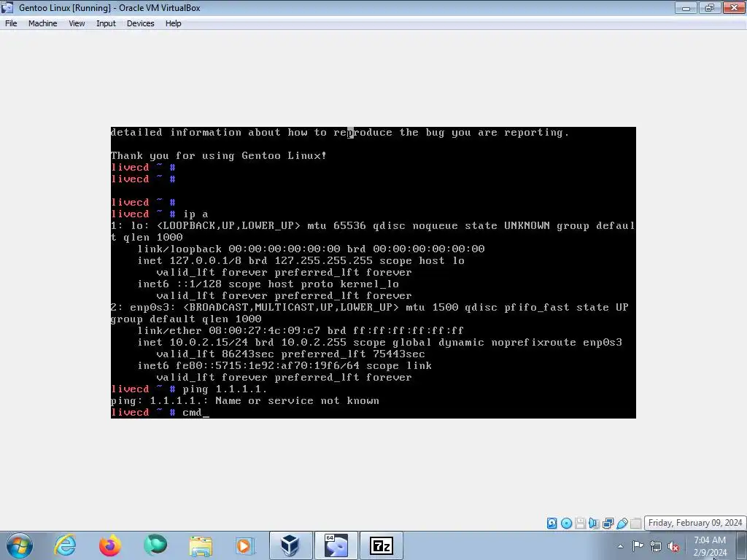Screen dimensions: 747x560
Task: Launch Internet Explorer from the taskbar
Action: (x=65, y=545)
